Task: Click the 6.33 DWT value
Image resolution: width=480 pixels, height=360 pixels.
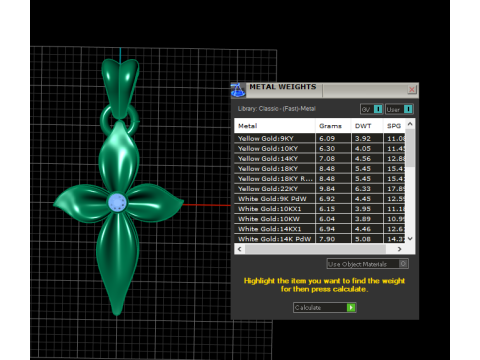Action: tap(363, 189)
